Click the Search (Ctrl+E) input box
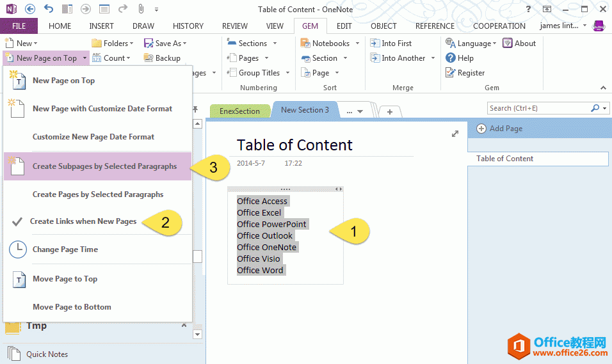The width and height of the screenshot is (612, 364). [x=538, y=108]
